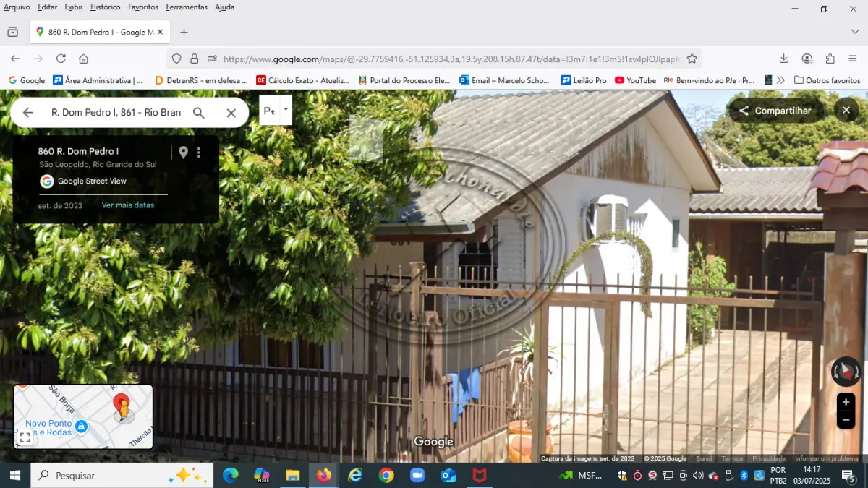This screenshot has height=488, width=868.
Task: Click 'Informar um problema' link
Action: [827, 458]
